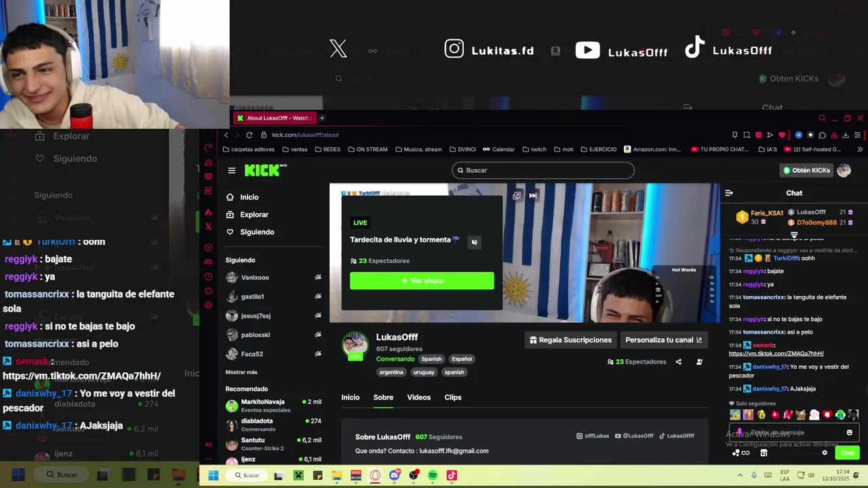Image resolution: width=868 pixels, height=488 pixels.
Task: Open the chat emoji picker
Action: point(849,432)
